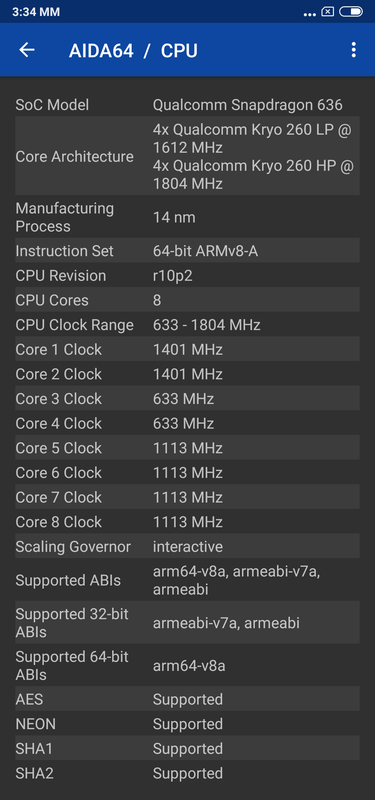Open the three-dot overflow menu
This screenshot has height=800, width=375.
click(x=353, y=49)
